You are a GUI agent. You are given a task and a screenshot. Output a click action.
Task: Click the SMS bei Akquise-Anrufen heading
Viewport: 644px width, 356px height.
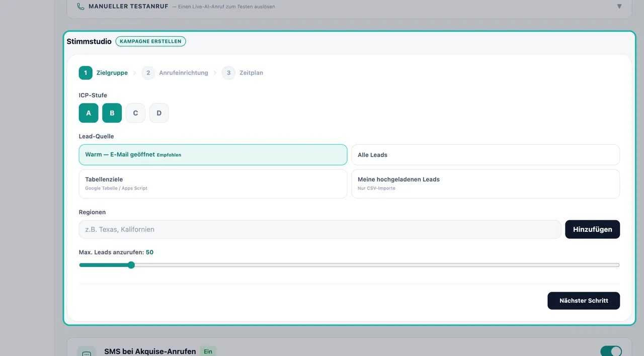click(150, 351)
